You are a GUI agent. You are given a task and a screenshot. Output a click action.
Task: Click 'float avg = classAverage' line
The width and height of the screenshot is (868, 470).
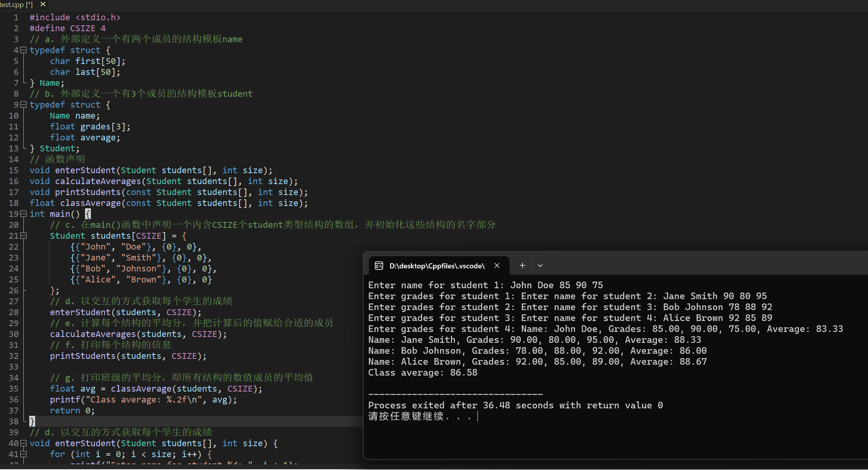pyautogui.click(x=156, y=388)
